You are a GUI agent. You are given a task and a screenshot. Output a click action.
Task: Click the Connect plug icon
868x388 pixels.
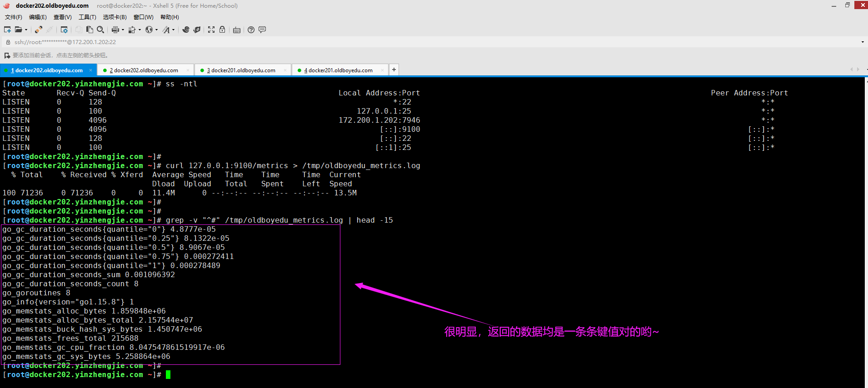(x=39, y=30)
